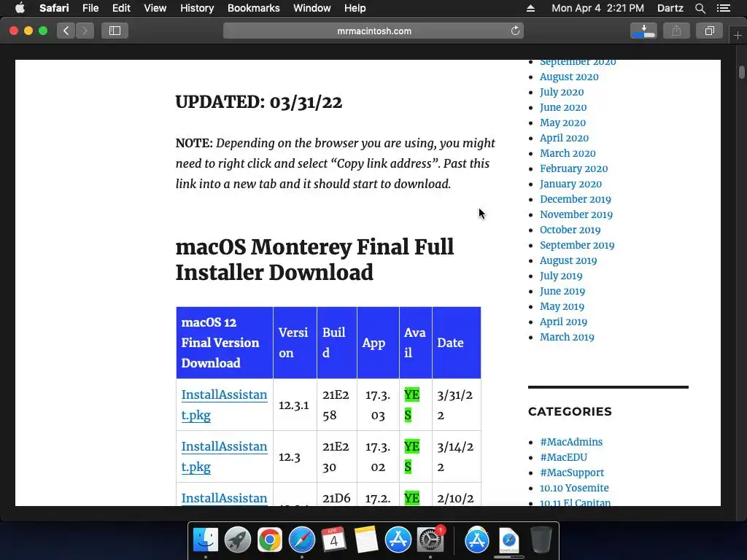
Task: Open the App Store from the Dock
Action: tap(398, 540)
